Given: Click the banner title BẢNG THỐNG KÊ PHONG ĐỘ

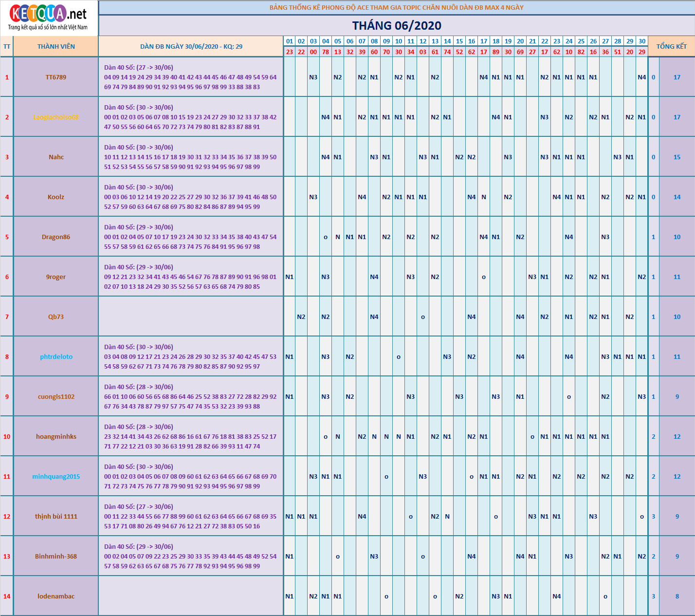Looking at the screenshot, I should pyautogui.click(x=397, y=8).
